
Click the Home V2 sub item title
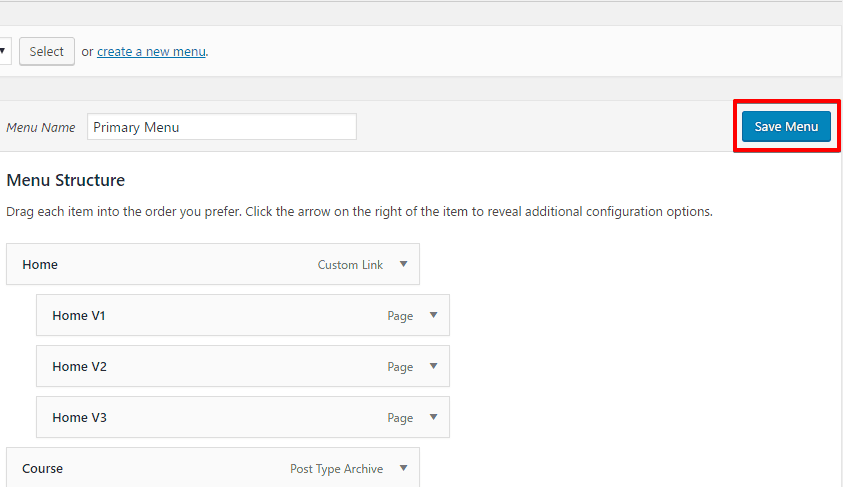(79, 367)
